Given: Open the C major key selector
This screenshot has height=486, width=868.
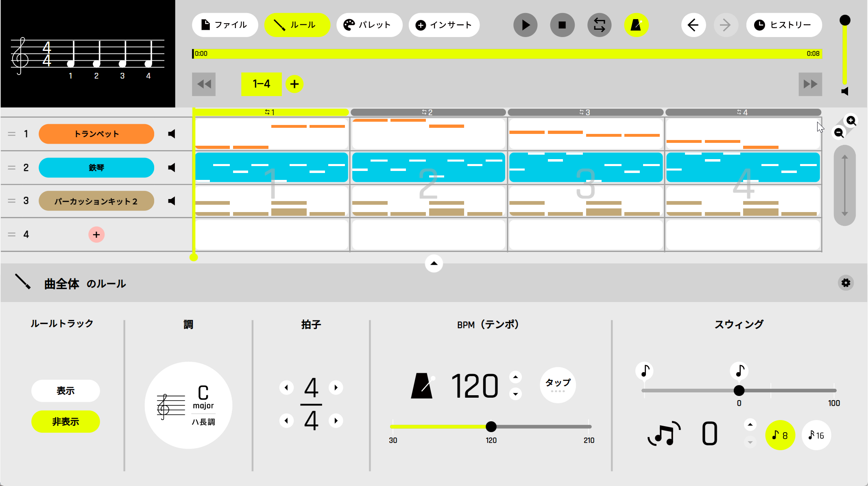Looking at the screenshot, I should (188, 405).
